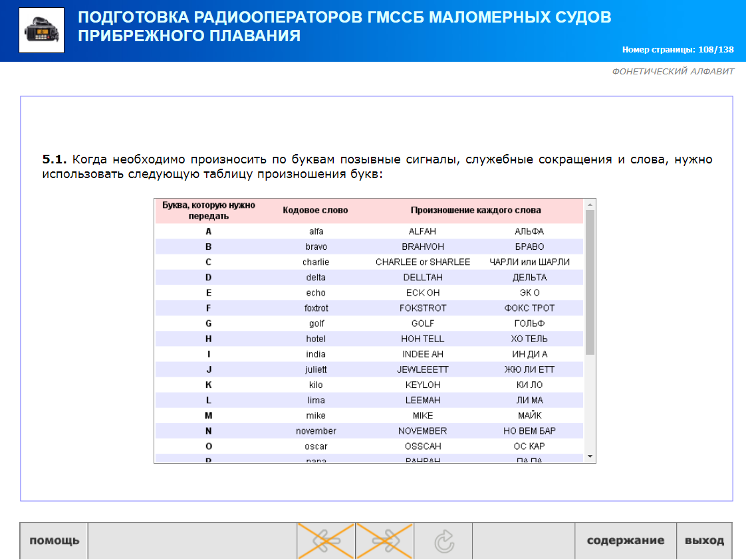The width and height of the screenshot is (746, 560).
Task: Click the reload page circular arrow
Action: (x=443, y=541)
